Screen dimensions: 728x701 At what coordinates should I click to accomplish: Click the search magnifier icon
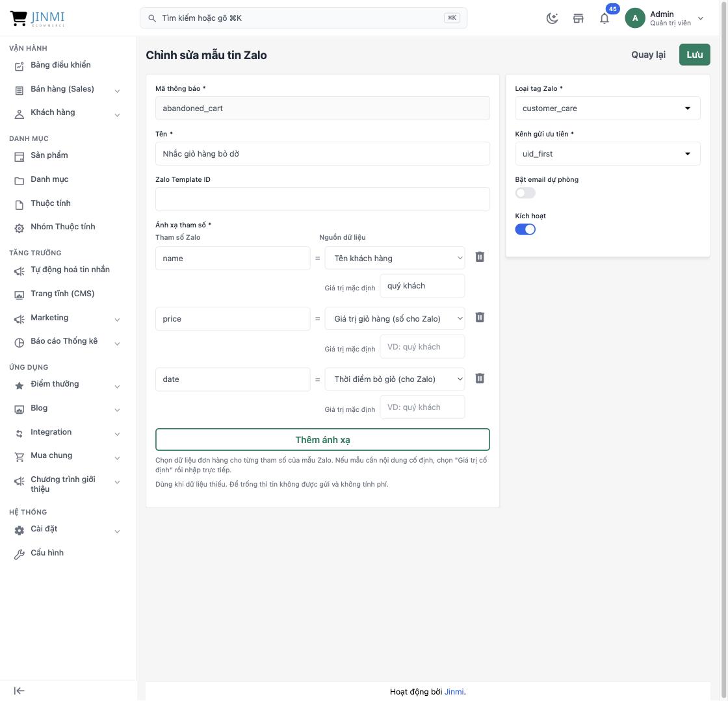coord(152,18)
